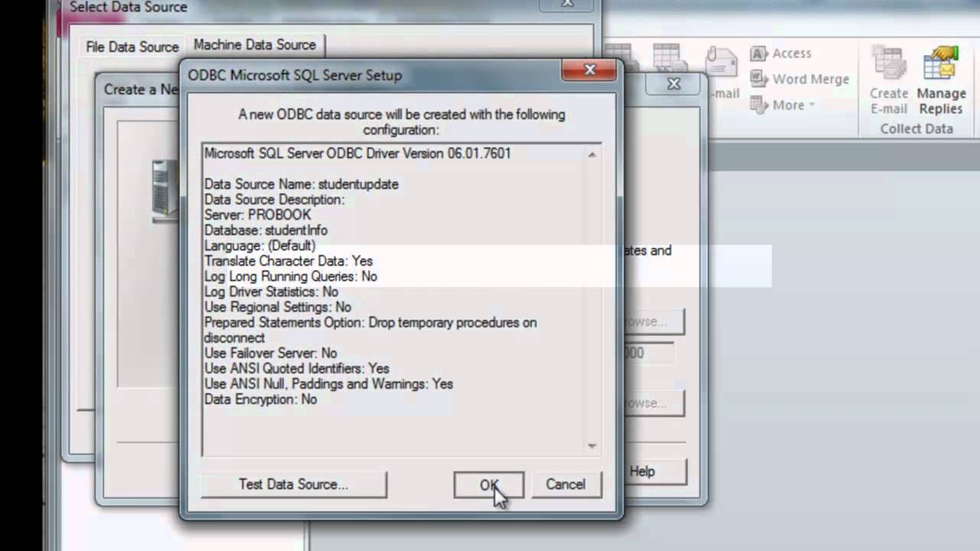Select the Use ANSI Quoted Identifiers: Yes line
The width and height of the screenshot is (980, 551).
(296, 369)
